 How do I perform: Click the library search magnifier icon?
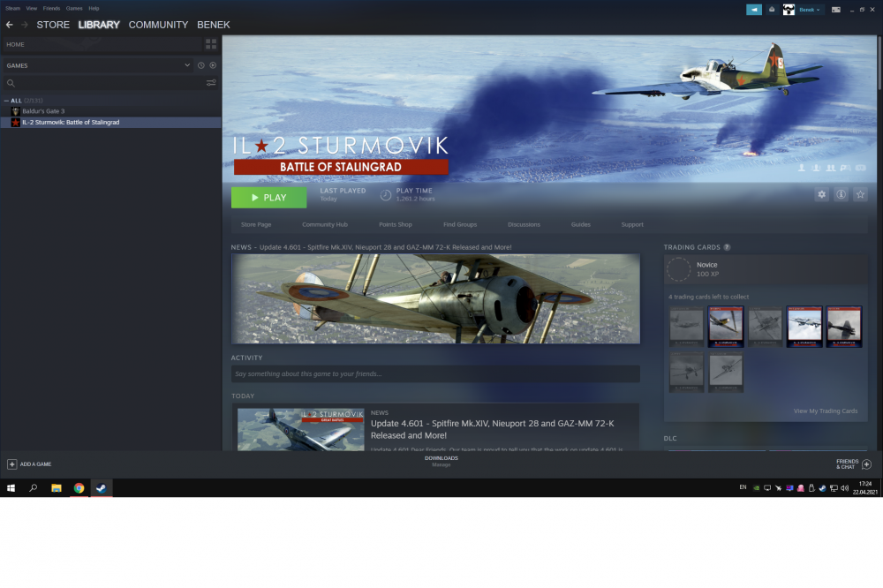[x=11, y=83]
